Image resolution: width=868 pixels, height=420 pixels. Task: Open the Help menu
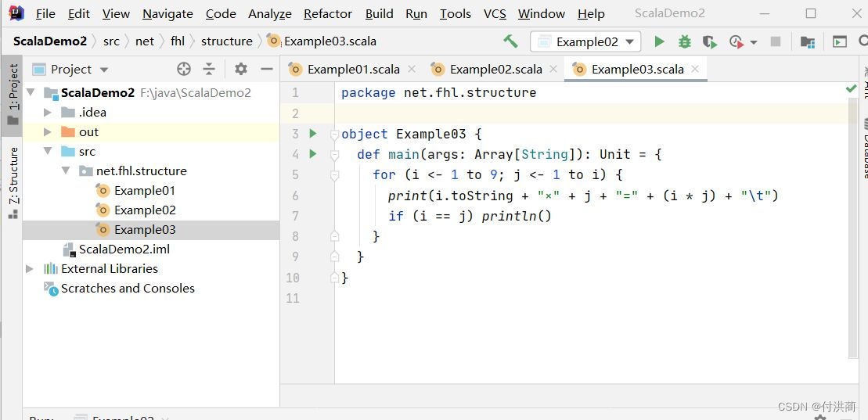tap(591, 14)
